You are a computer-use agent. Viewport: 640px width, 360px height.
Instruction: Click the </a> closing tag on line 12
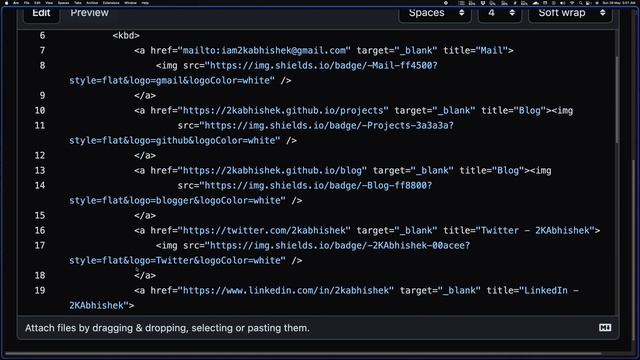(x=145, y=156)
